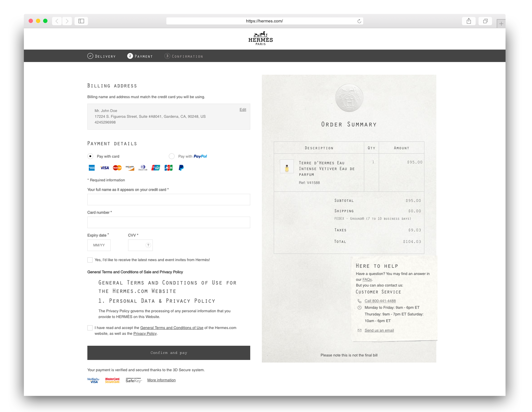Click the FedEx Ground shipping method text

pos(373,219)
